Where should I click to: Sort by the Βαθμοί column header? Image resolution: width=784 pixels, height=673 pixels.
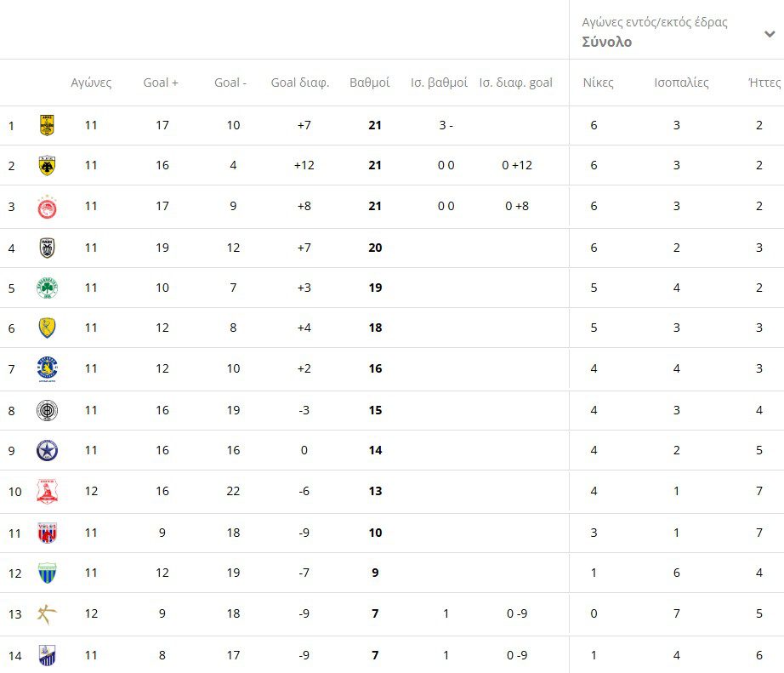369,83
